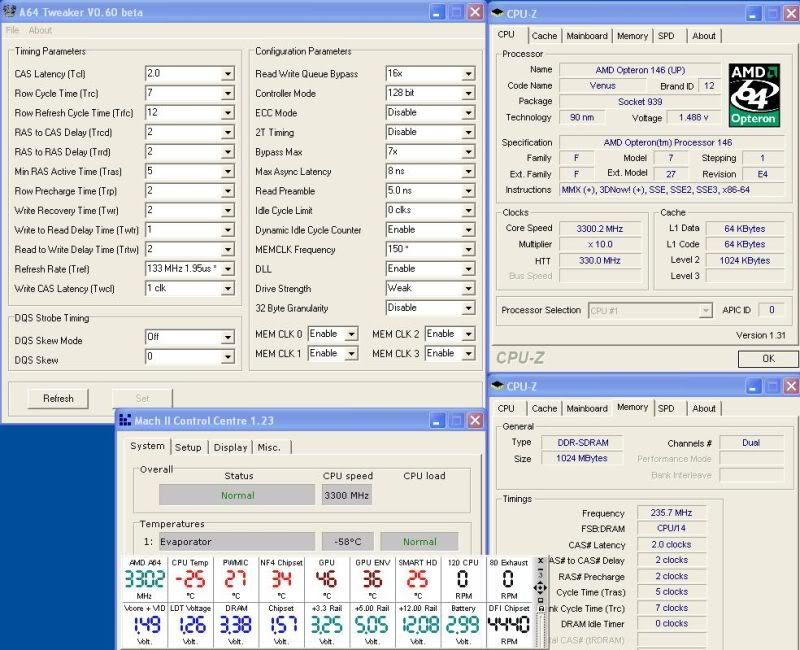
Task: Click the CPU Temp -25 °C sensor tile
Action: pos(190,579)
